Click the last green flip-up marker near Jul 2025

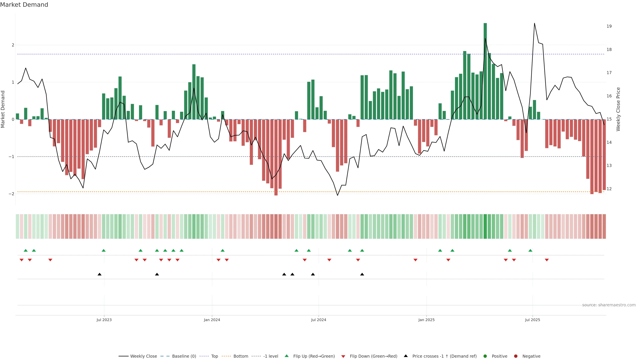(x=530, y=250)
